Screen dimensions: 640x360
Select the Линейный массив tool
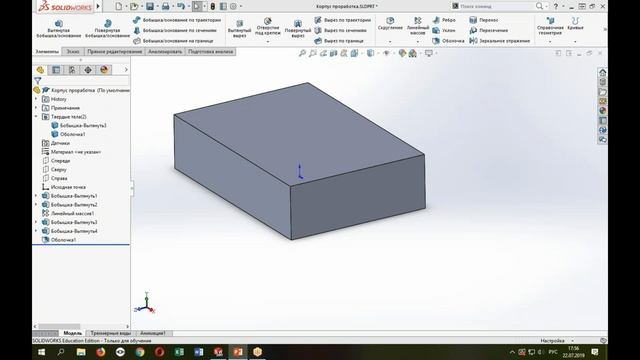point(418,25)
